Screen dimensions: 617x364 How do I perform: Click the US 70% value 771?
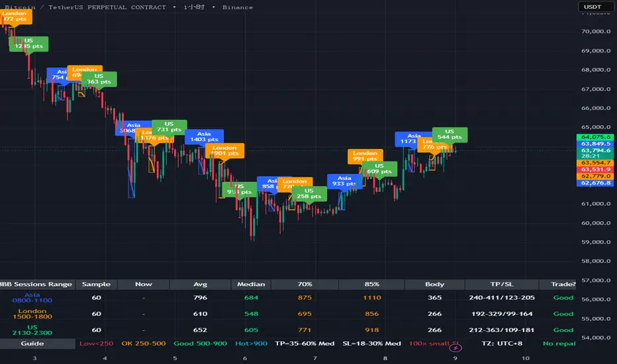pyautogui.click(x=305, y=330)
